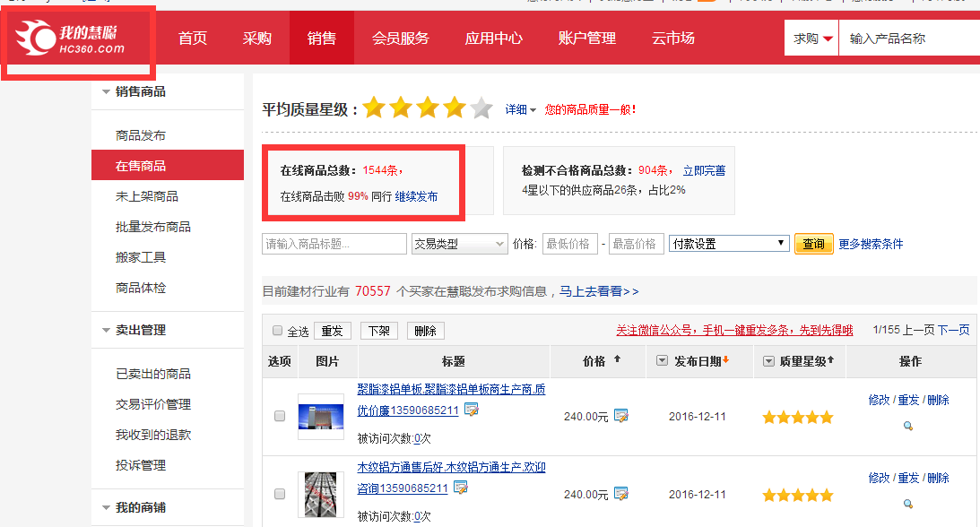
Task: Open the 交易类型 dropdown
Action: tap(459, 243)
